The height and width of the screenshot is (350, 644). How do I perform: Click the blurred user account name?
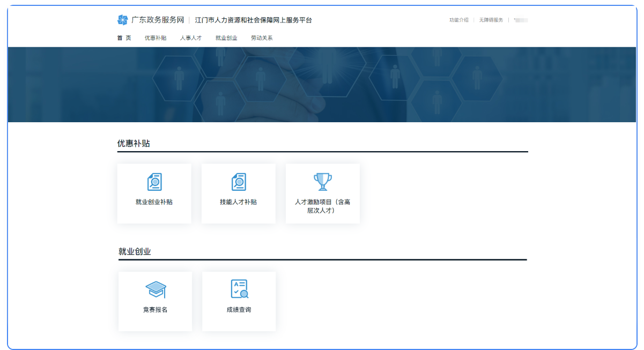coord(521,20)
